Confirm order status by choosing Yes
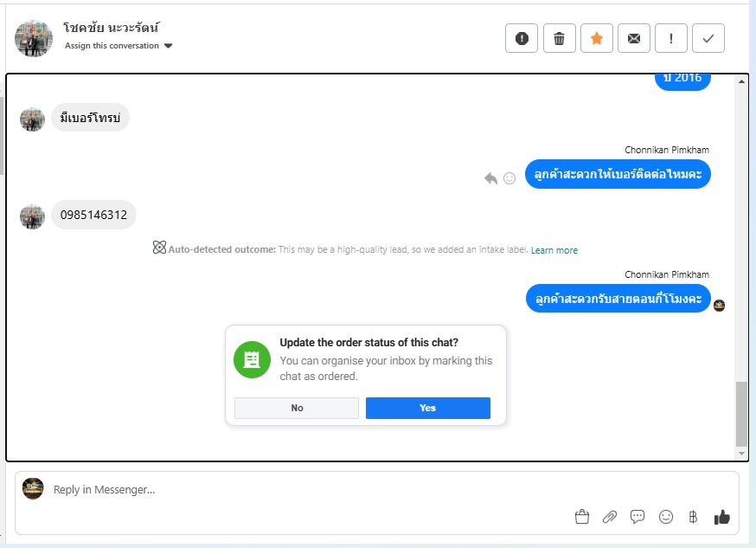756x548 pixels. click(x=427, y=408)
